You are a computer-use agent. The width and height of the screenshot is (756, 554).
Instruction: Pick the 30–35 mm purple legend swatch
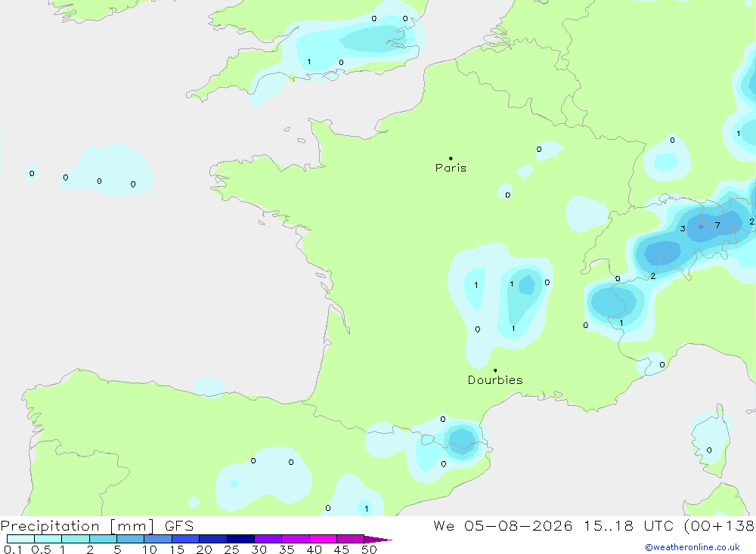coord(268,539)
